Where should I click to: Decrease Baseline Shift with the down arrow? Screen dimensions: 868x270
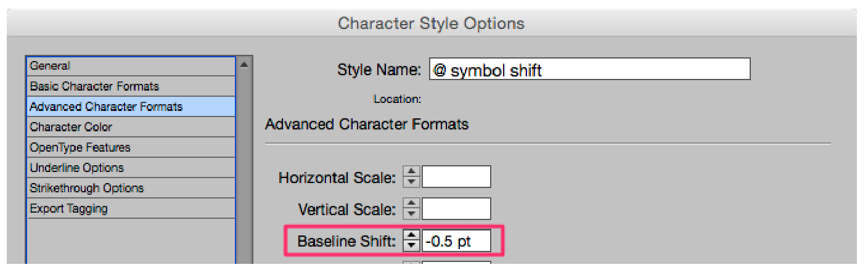click(411, 246)
